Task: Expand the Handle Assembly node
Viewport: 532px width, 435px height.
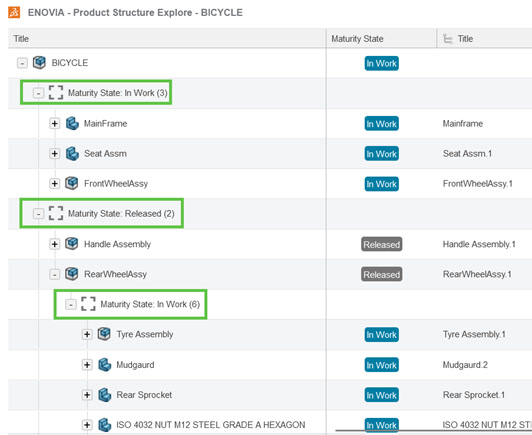Action: tap(55, 244)
